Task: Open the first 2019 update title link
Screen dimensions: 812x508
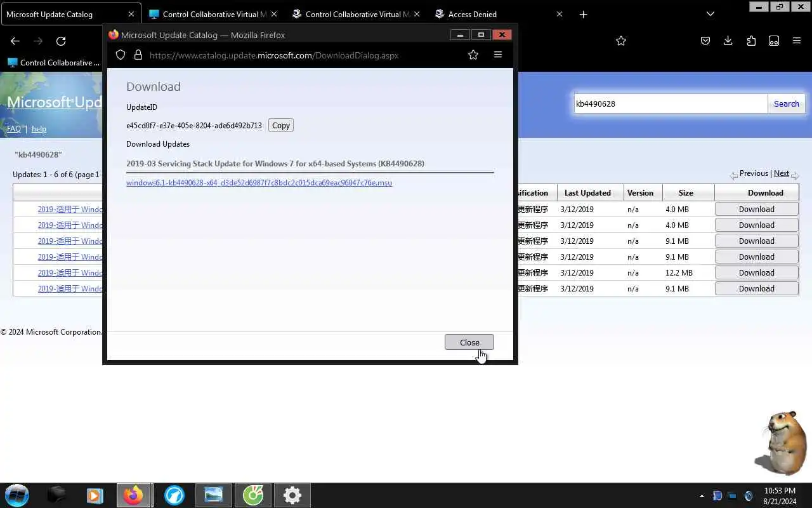Action: click(70, 209)
